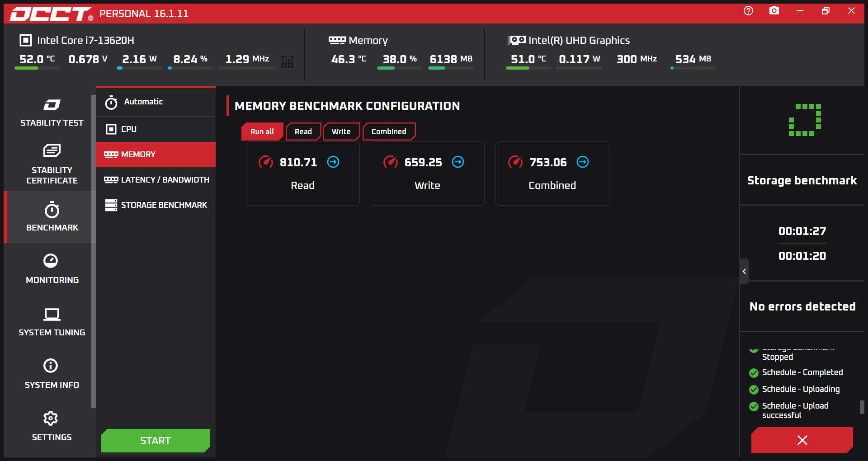The width and height of the screenshot is (868, 461).
Task: Open the help question mark icon
Action: tap(748, 11)
